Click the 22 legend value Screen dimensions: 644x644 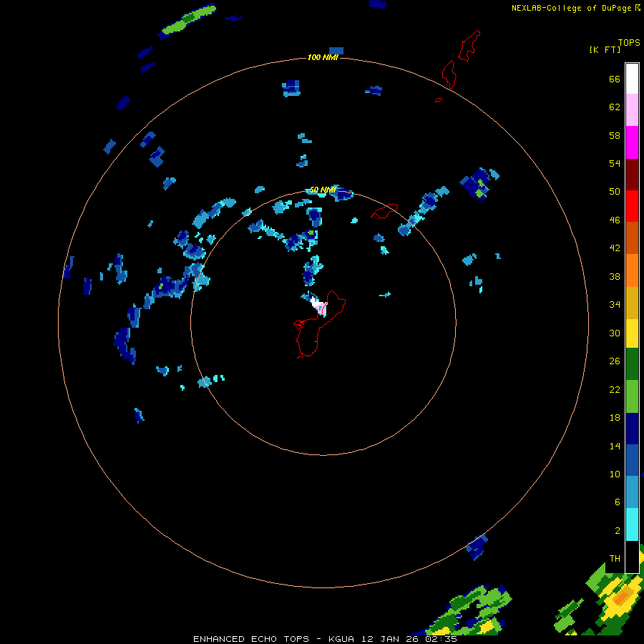pos(615,389)
